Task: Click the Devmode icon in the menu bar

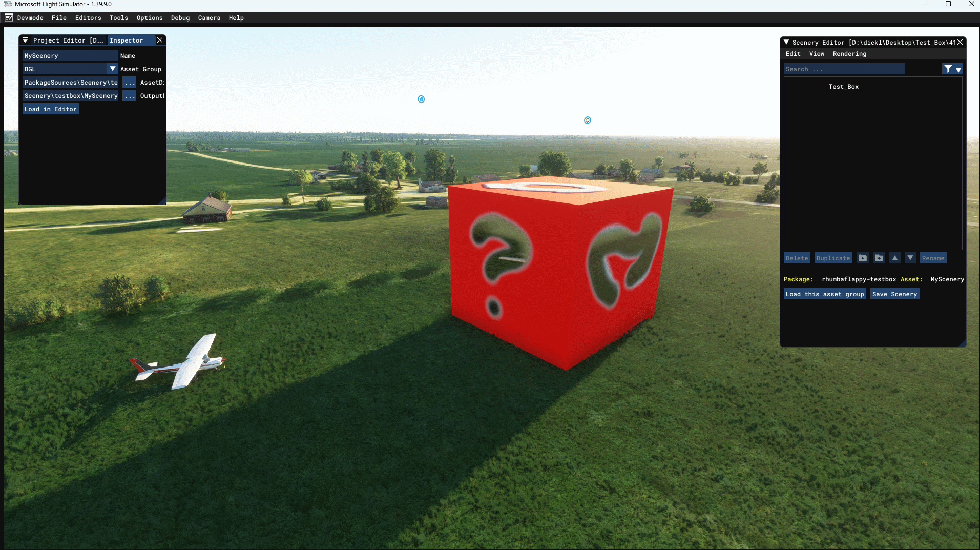Action: (x=9, y=18)
